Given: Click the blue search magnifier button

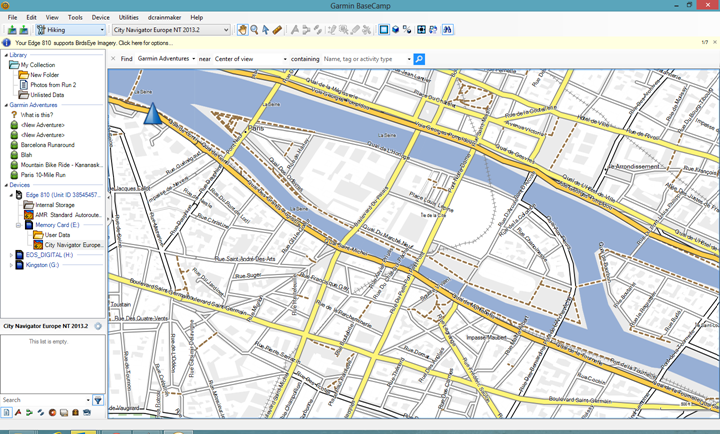Looking at the screenshot, I should (x=419, y=59).
